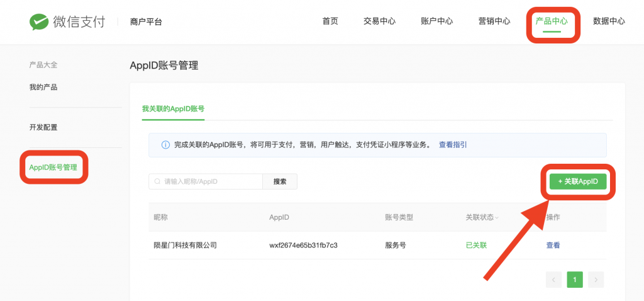Open the 首页 top menu

click(330, 21)
